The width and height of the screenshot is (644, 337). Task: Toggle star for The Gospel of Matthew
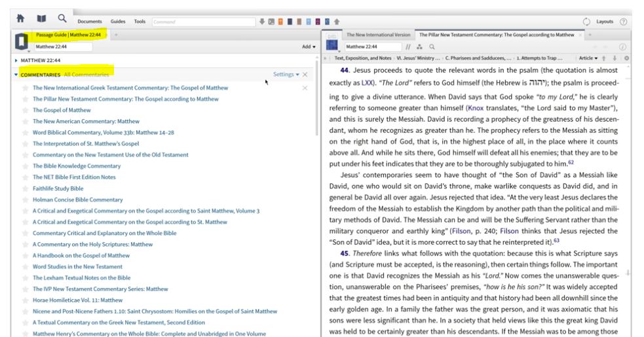pos(26,110)
